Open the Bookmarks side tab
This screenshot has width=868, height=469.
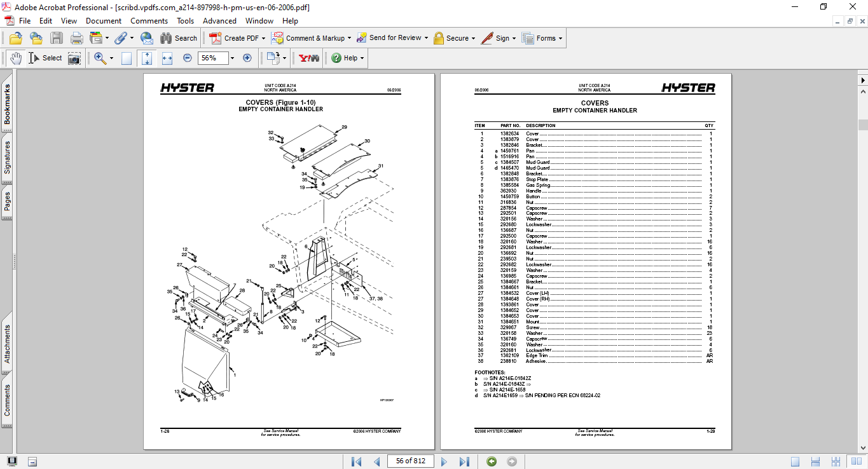[x=8, y=105]
